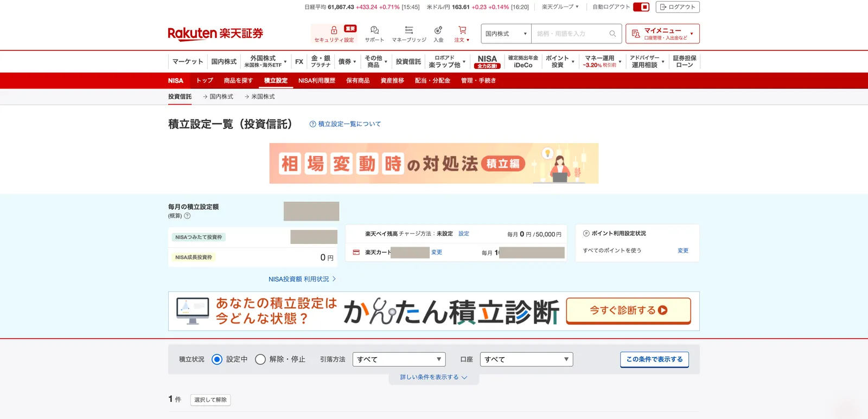Screen dimensions: 868x419
Task: Expand the 金・銀 プラチナ menu
Action: tap(321, 61)
